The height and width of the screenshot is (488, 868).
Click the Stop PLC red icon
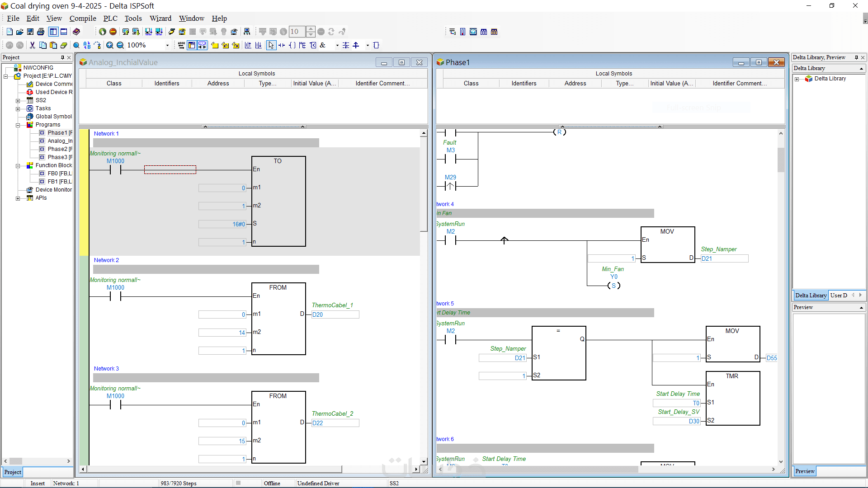coord(113,32)
